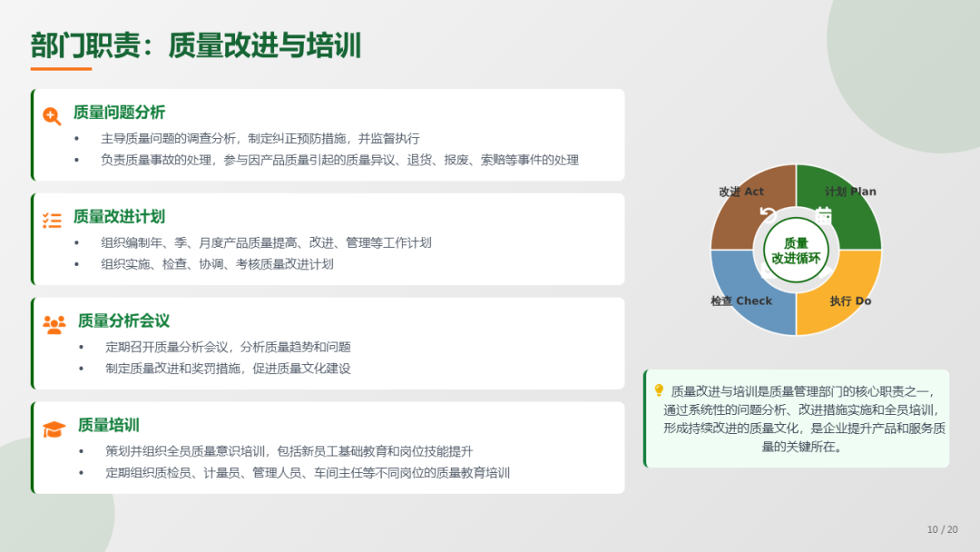Click the people group icon beside 质量分析会议
Image resolution: width=980 pixels, height=552 pixels.
[x=54, y=324]
